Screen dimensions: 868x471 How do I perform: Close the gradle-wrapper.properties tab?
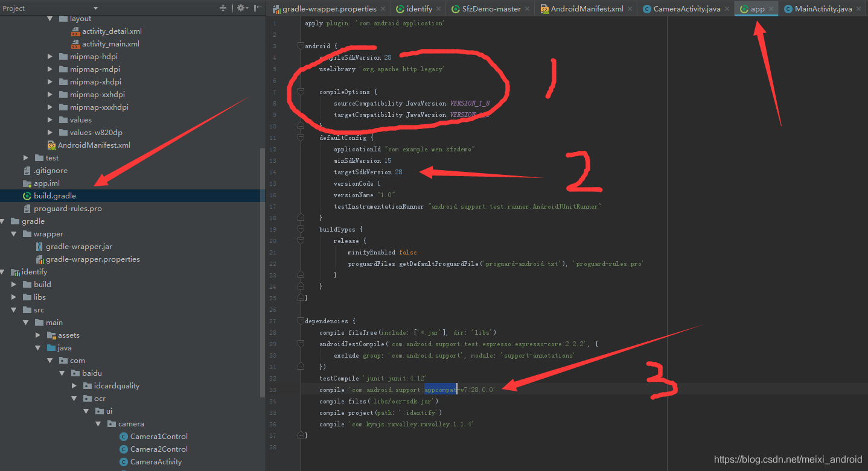coord(383,9)
